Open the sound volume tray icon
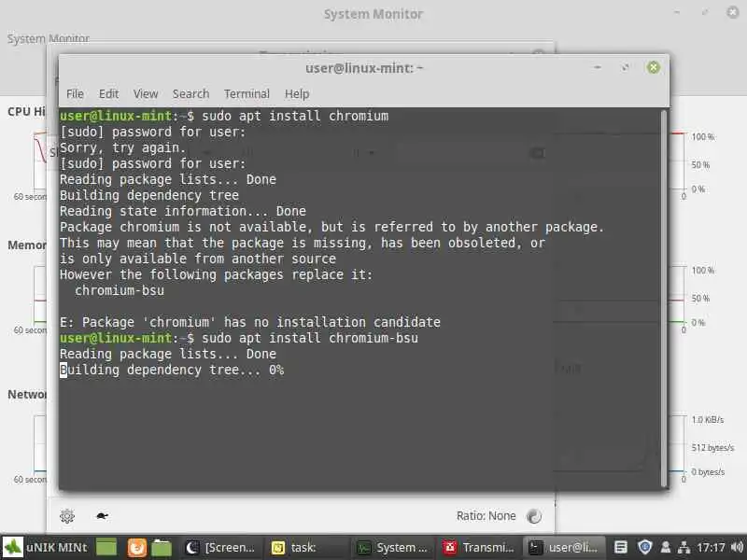This screenshot has width=747, height=560. [737, 548]
